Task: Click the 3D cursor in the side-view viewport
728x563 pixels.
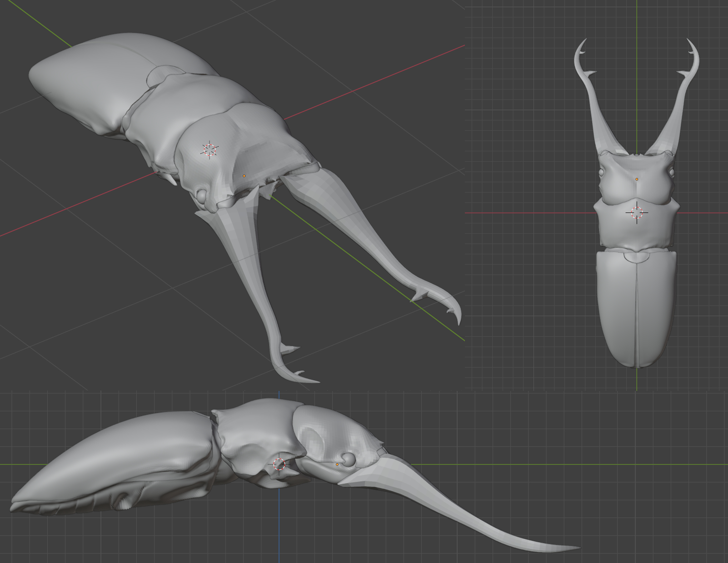Action: pos(279,464)
